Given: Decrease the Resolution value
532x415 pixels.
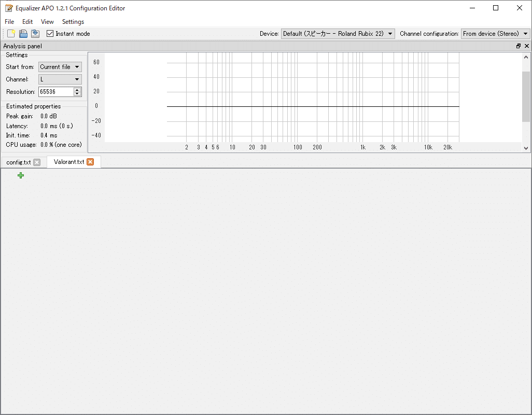Looking at the screenshot, I should 77,94.
